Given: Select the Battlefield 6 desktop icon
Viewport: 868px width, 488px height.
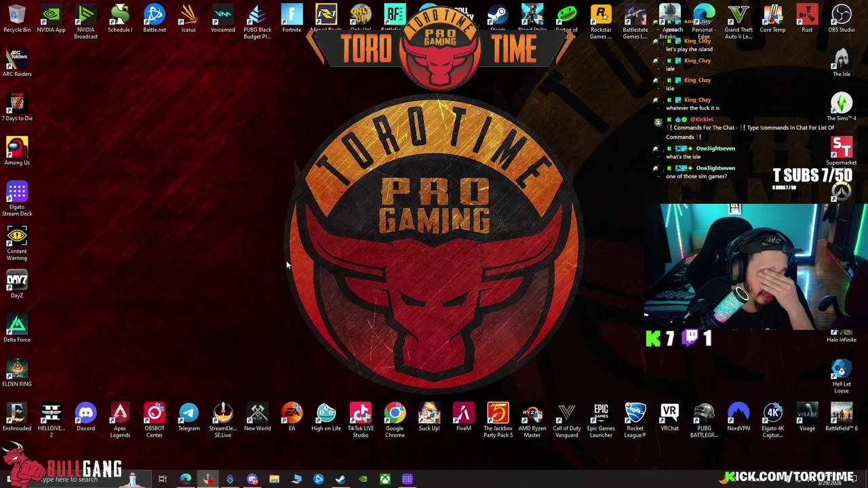Looking at the screenshot, I should click(x=842, y=418).
